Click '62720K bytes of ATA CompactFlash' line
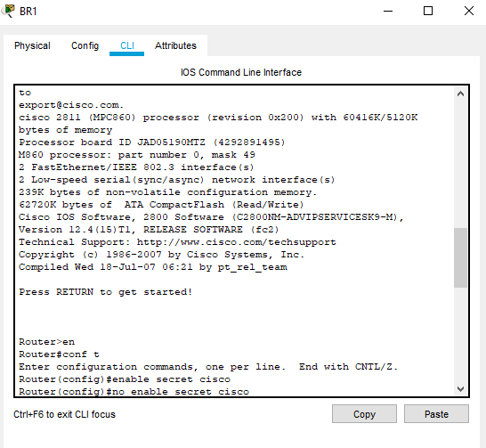The width and height of the screenshot is (486, 448). pos(161,205)
